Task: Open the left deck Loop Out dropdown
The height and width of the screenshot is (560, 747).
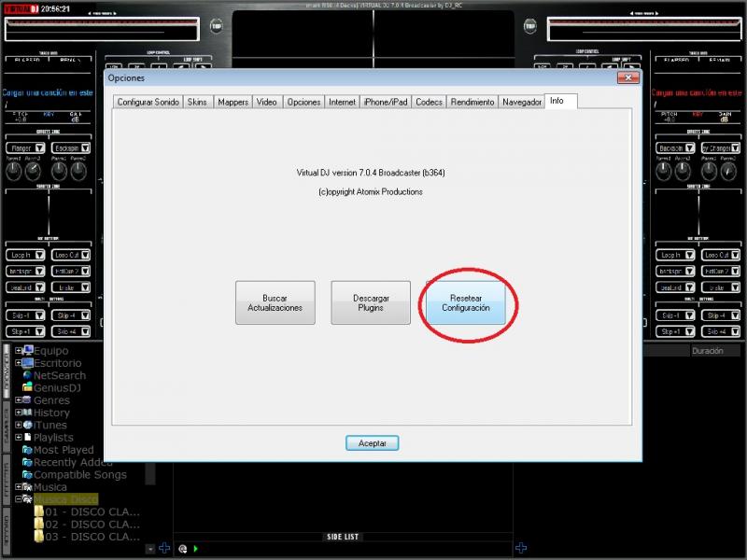Action: [x=85, y=255]
